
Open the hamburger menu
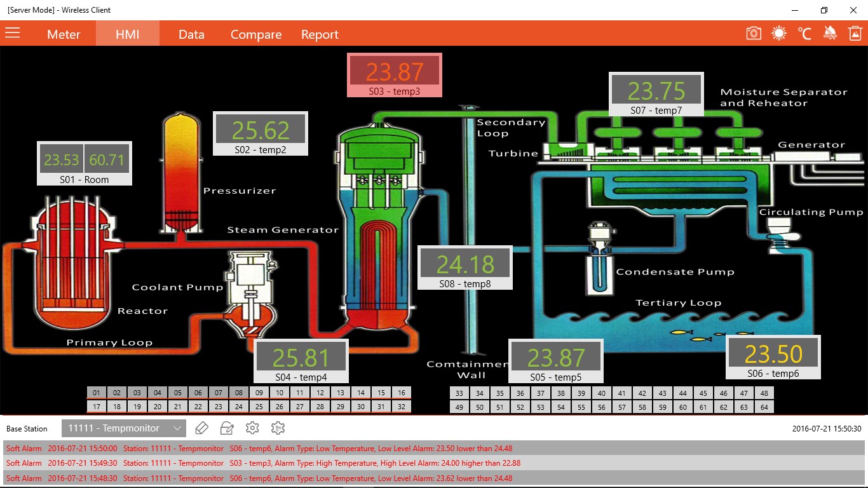tap(13, 33)
